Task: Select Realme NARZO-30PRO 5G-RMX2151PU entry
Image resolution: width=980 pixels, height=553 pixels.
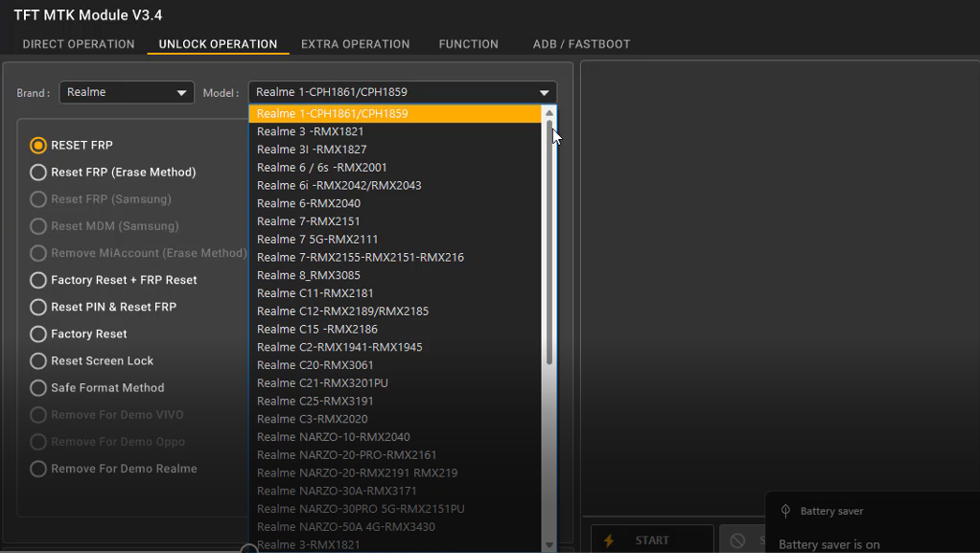Action: coord(395,509)
